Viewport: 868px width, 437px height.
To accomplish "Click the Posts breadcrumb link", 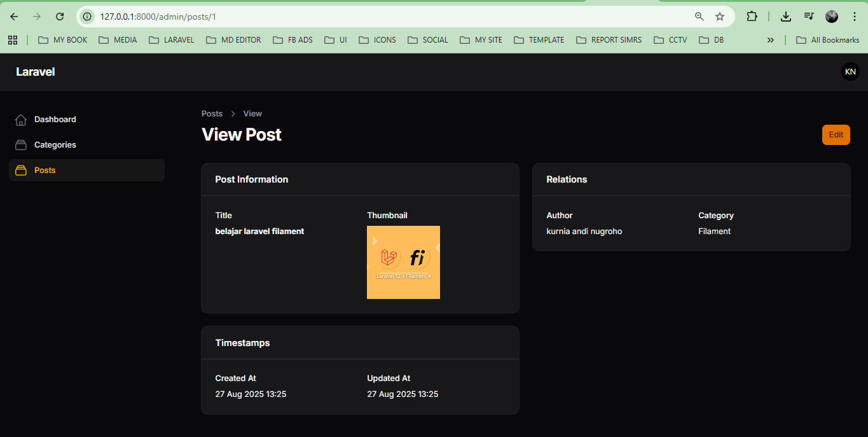I will [x=212, y=114].
